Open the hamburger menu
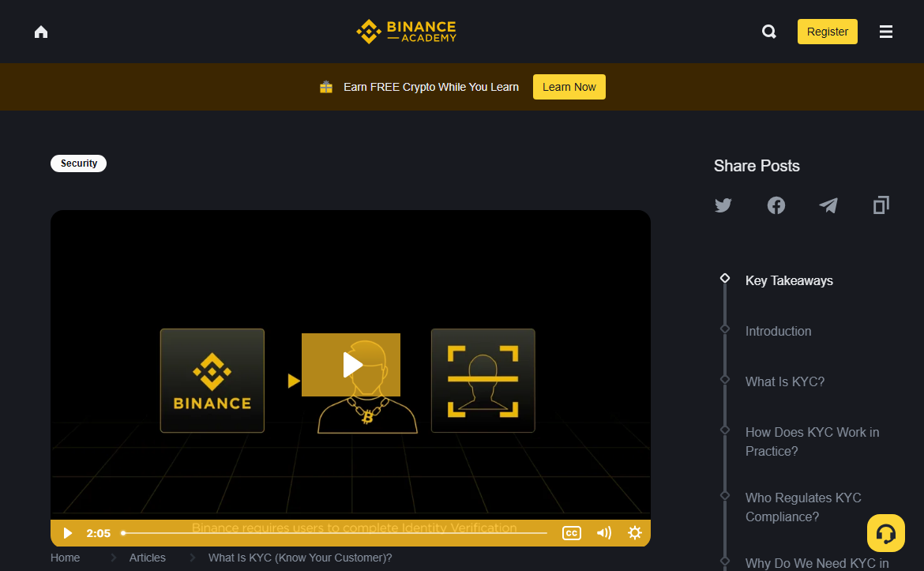The width and height of the screenshot is (924, 571). (x=885, y=32)
